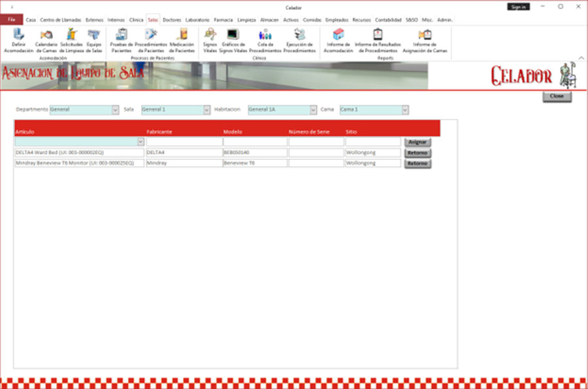Click the empty Número de Serie field
Screen dimensions: 588x389
[316, 142]
